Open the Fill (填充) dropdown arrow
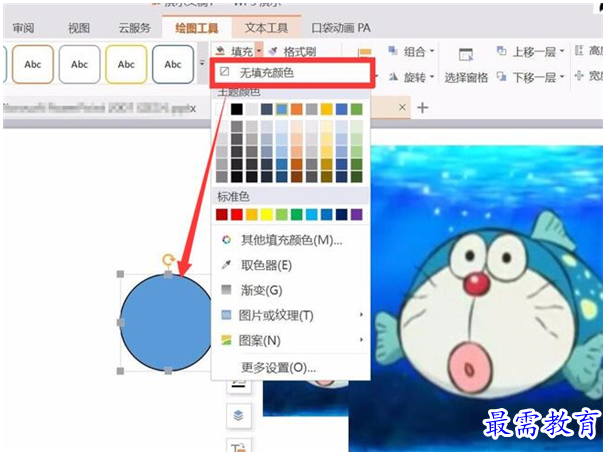 click(x=259, y=51)
